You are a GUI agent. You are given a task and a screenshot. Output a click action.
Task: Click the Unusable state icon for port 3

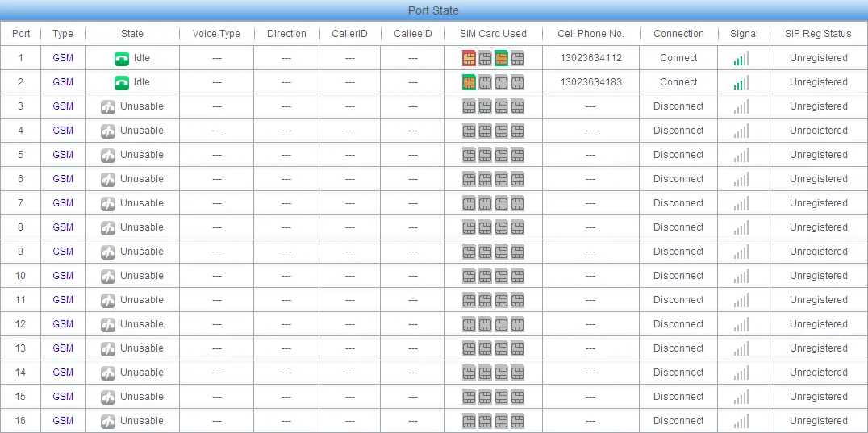pos(108,106)
